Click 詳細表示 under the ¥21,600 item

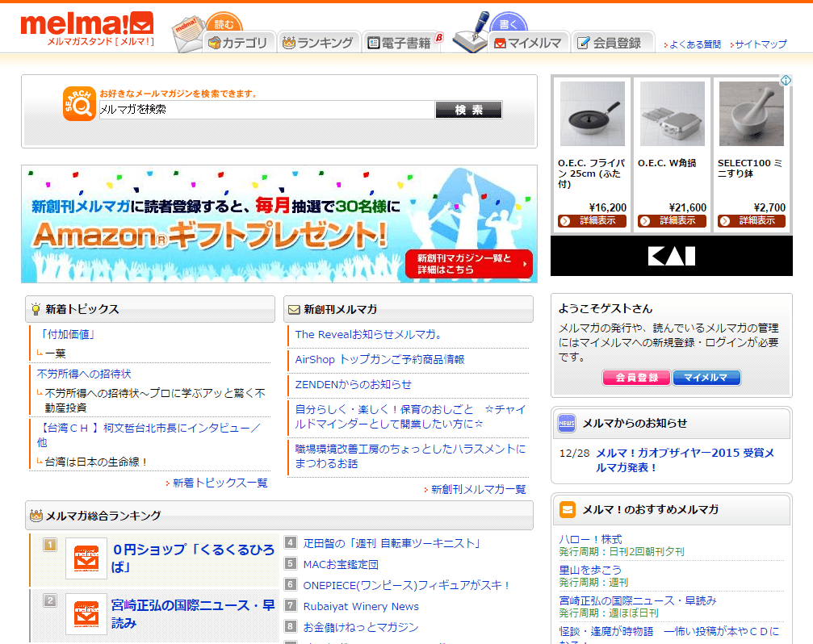pos(672,220)
